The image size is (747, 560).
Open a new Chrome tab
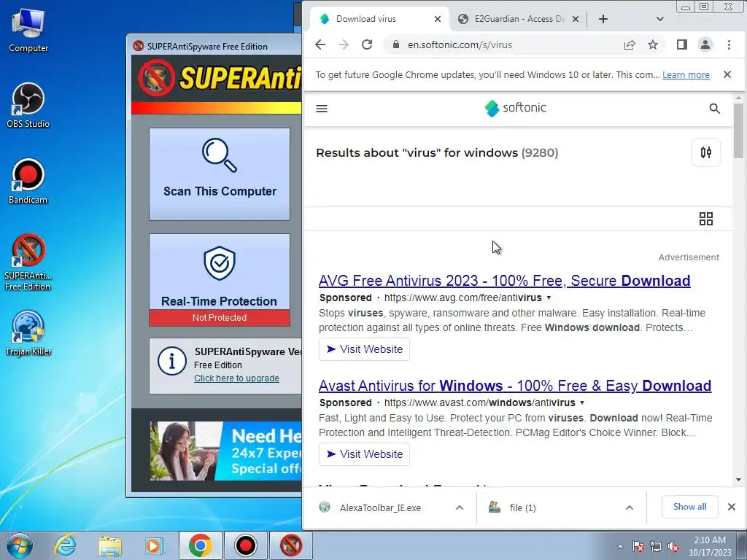pos(603,19)
